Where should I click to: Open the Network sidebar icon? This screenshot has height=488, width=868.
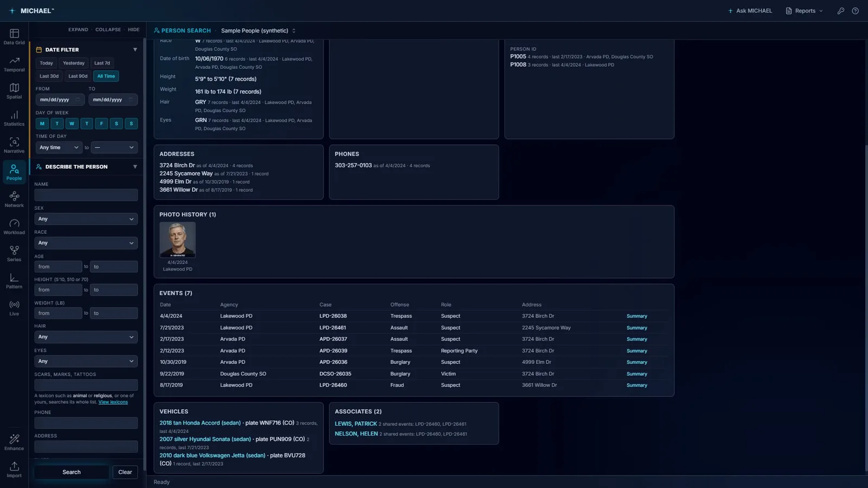[x=14, y=200]
